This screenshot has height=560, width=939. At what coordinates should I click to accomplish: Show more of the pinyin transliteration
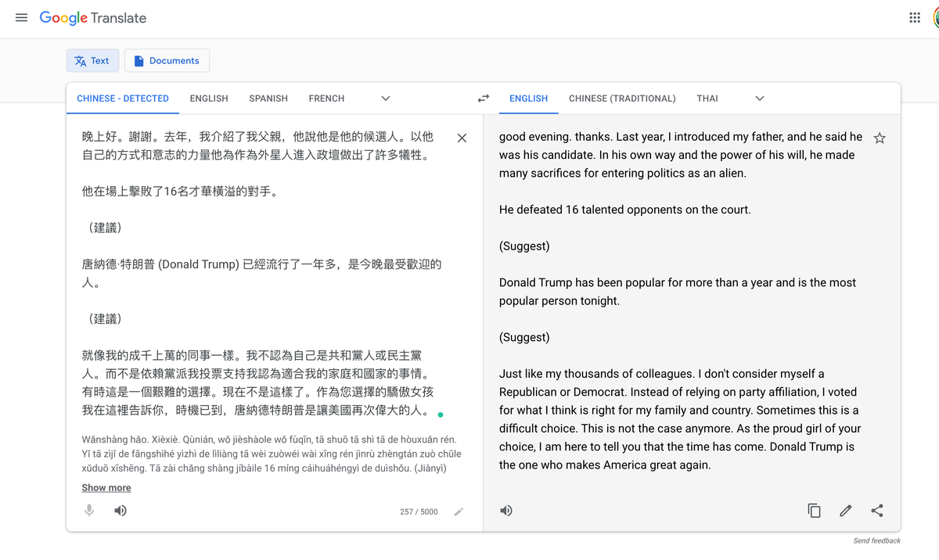tap(106, 487)
